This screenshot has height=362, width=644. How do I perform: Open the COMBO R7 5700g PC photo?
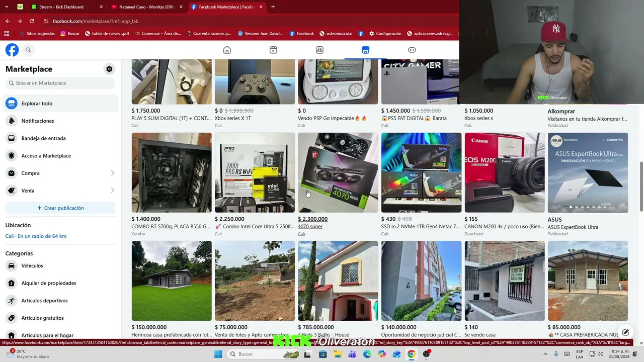point(172,172)
